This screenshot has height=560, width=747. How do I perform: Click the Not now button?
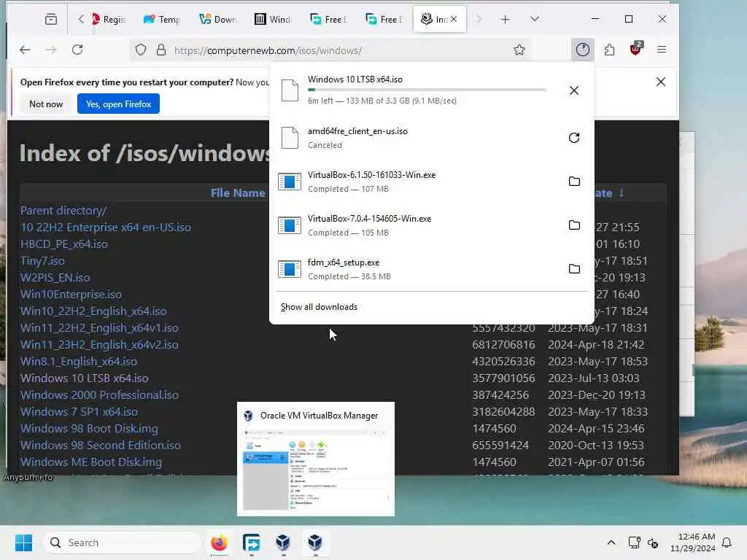(x=46, y=104)
